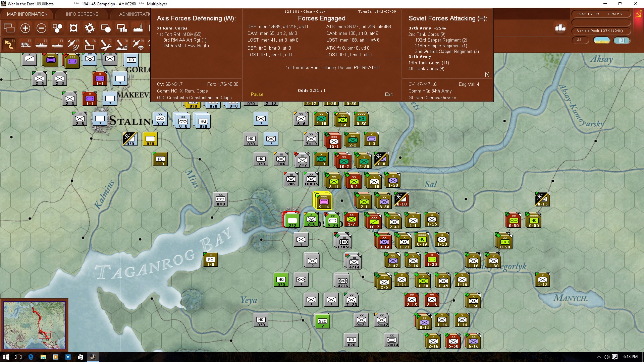Click the blue zero indicator pill
The height and width of the screenshot is (362, 644).
pos(622,40)
